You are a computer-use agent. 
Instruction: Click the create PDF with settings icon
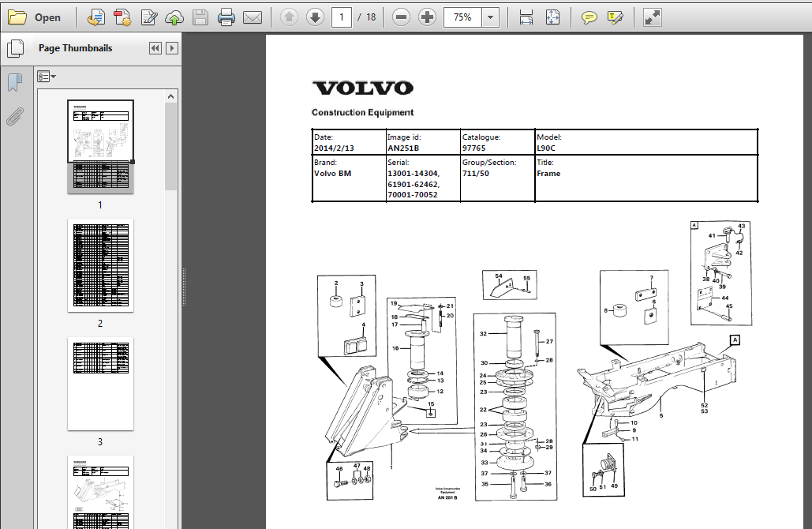click(x=122, y=17)
